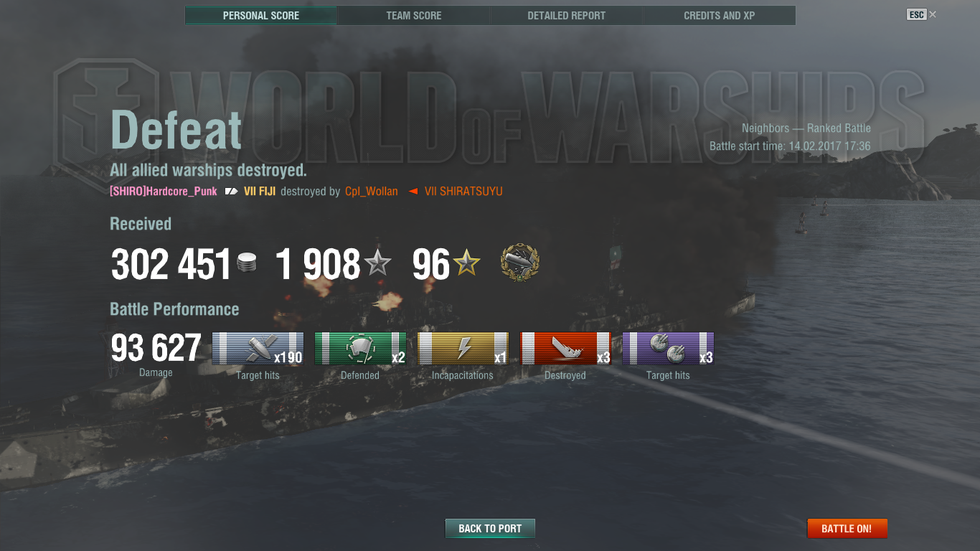980x551 pixels.
Task: Click player name [SHIRO]Hardcore_Punk
Action: click(164, 192)
